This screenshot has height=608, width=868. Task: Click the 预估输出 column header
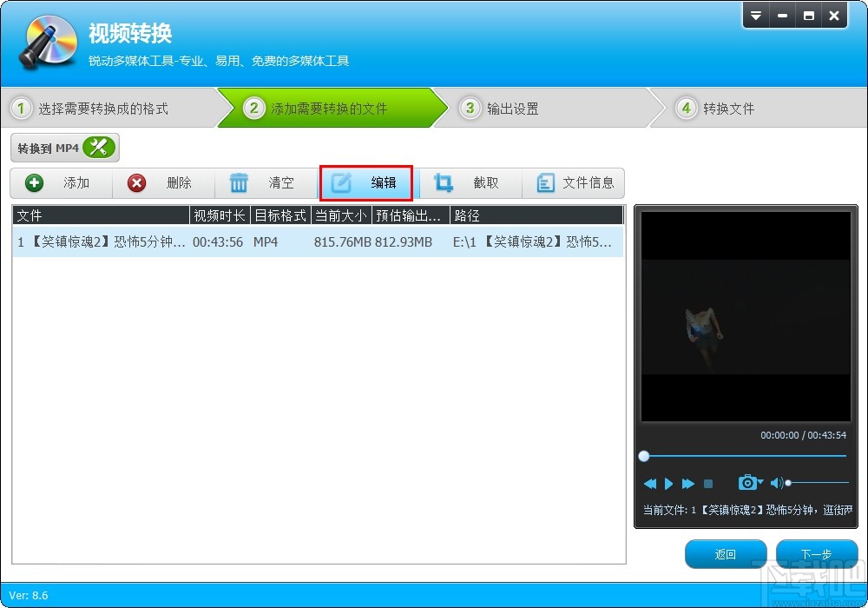[x=411, y=215]
